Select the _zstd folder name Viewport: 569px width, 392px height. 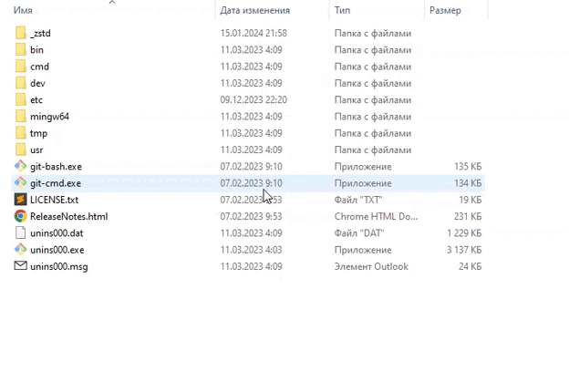pyautogui.click(x=40, y=34)
